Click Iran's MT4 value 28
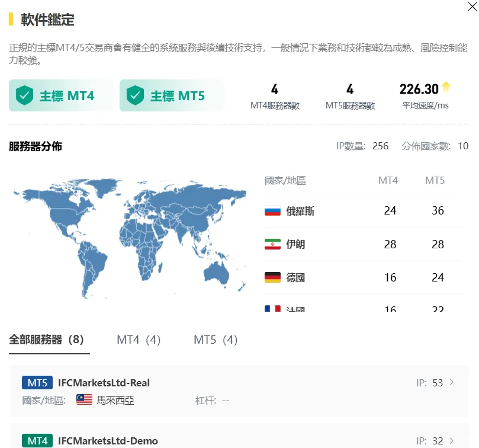Viewport: 479px width, 448px height. click(390, 244)
